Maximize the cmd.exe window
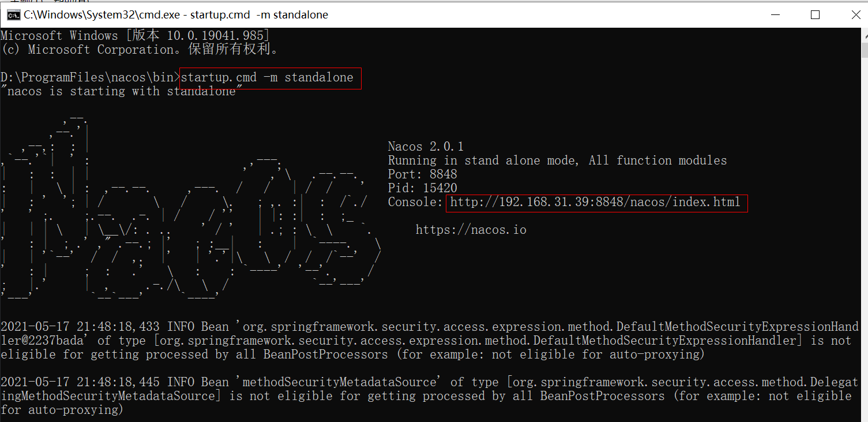The image size is (868, 422). pos(815,15)
